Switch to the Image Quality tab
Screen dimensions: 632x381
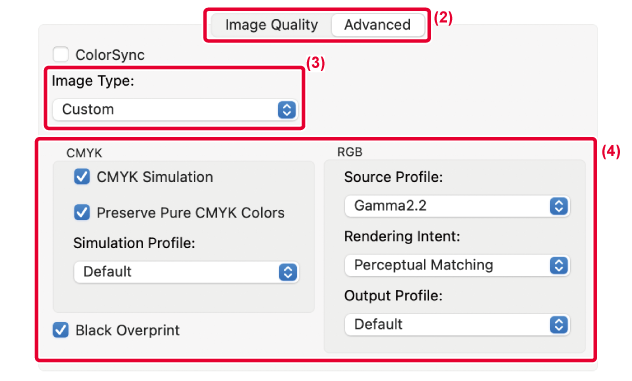tap(271, 25)
